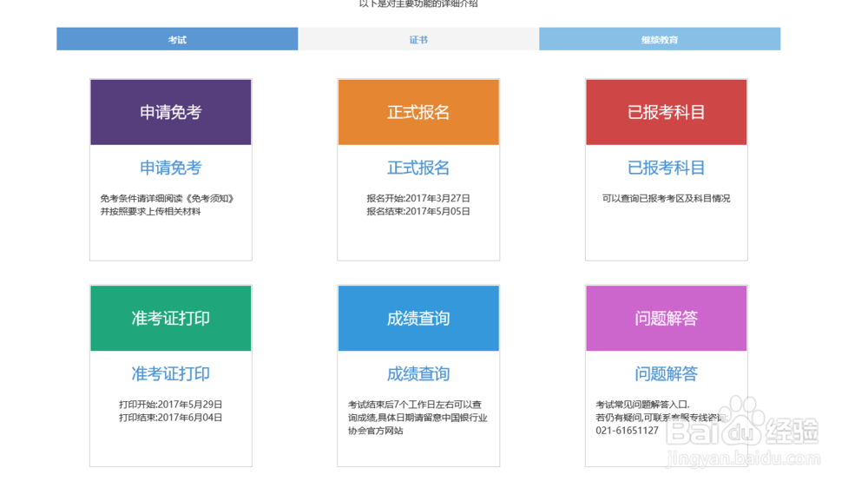Click the red 已报考科目 tile

coord(666,112)
